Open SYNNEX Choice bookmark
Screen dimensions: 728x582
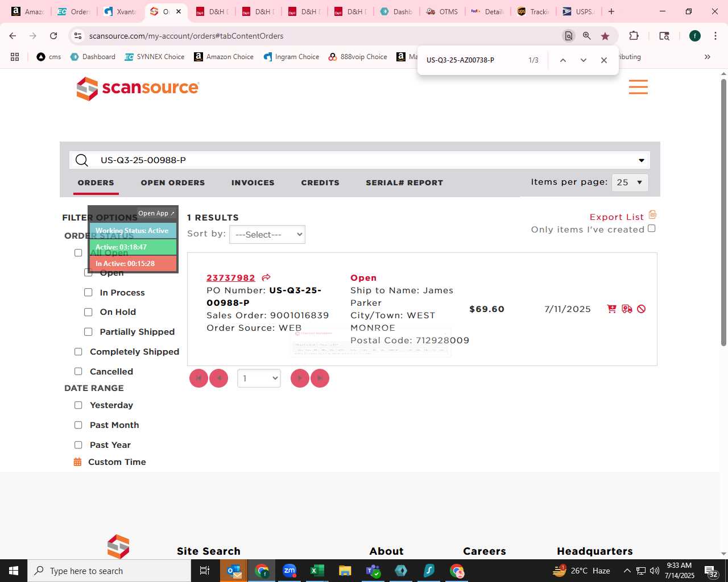point(155,57)
